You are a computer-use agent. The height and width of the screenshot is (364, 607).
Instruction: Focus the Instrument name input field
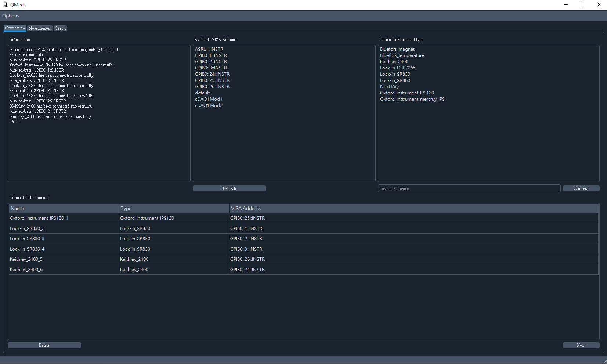pyautogui.click(x=469, y=188)
